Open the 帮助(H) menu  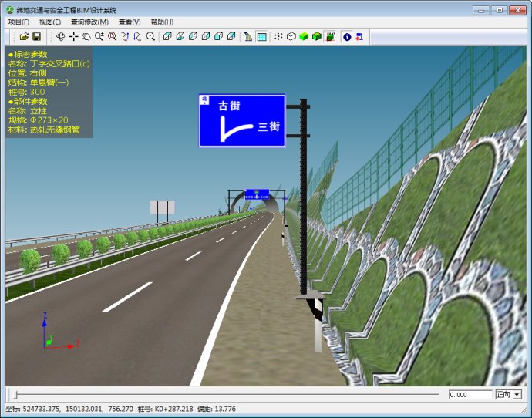coord(162,22)
